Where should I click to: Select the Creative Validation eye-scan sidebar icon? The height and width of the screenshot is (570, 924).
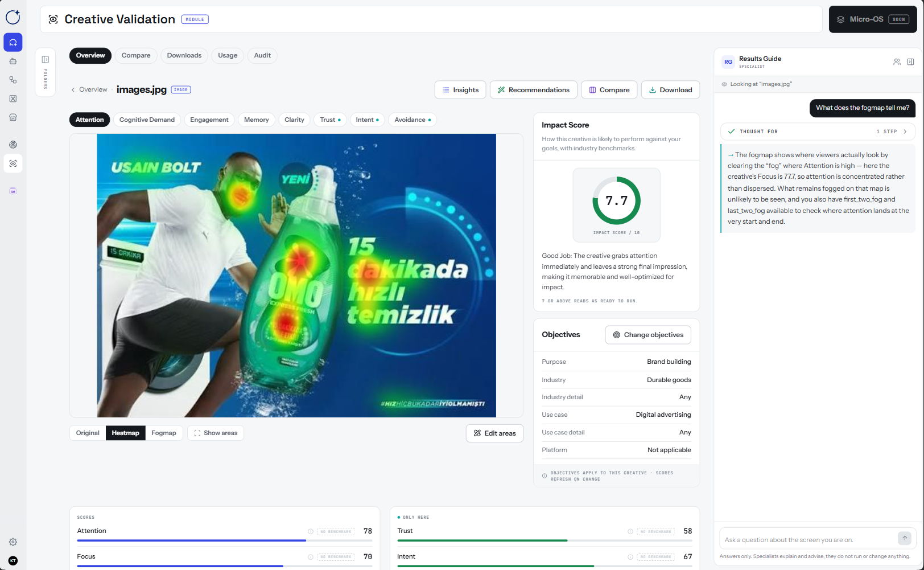pyautogui.click(x=13, y=163)
